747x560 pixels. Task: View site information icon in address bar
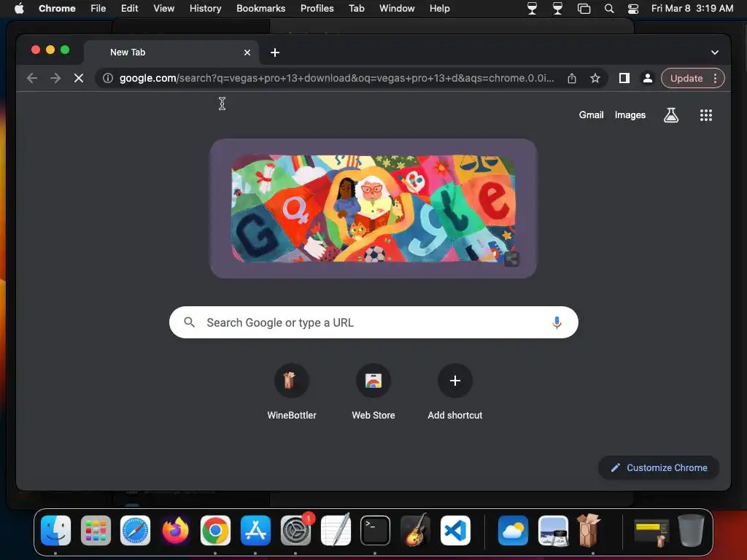[x=108, y=78]
